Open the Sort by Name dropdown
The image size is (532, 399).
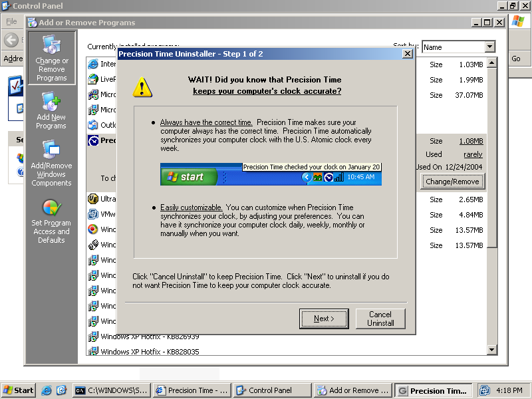pos(489,47)
